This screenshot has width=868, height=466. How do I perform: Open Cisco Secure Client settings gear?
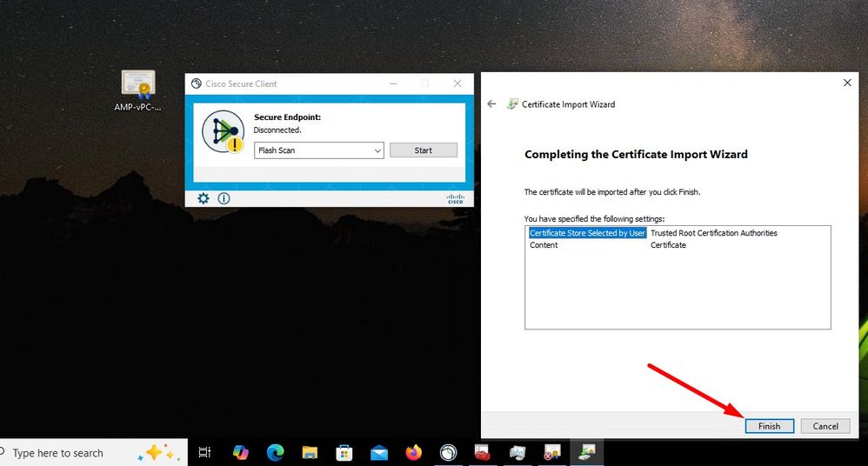pos(204,198)
